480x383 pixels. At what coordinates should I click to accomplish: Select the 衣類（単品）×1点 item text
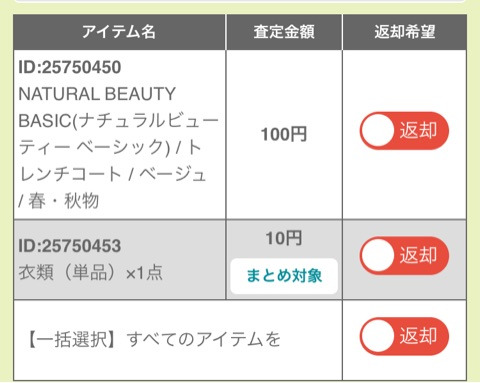pos(91,273)
